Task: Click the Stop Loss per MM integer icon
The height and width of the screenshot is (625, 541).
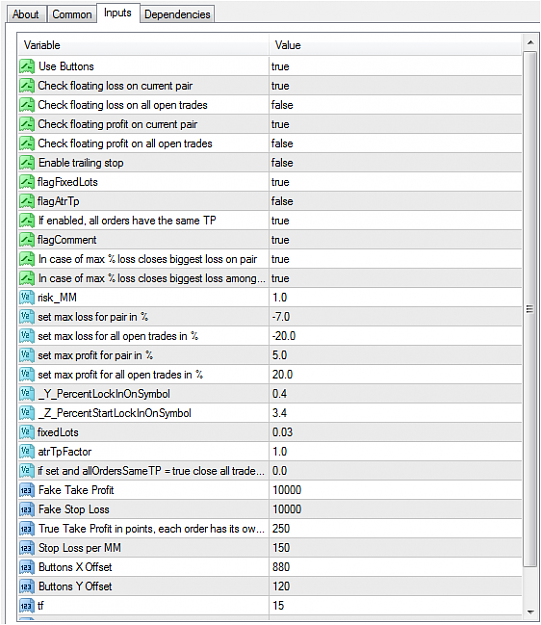Action: click(27, 548)
